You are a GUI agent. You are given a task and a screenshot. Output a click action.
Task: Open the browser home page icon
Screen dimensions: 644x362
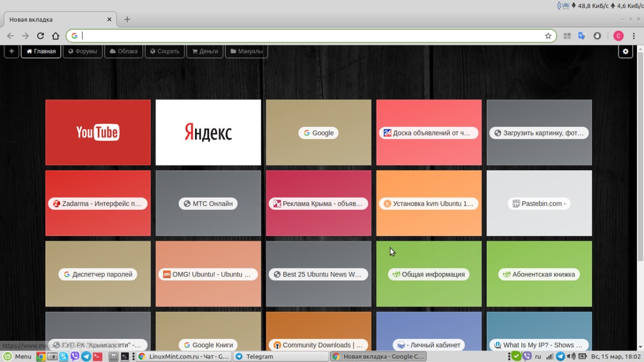(x=55, y=36)
